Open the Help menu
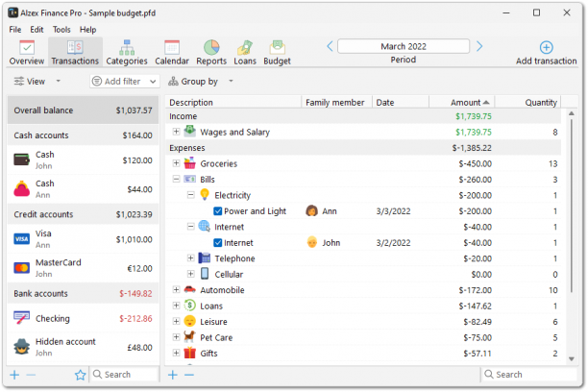 pos(87,29)
